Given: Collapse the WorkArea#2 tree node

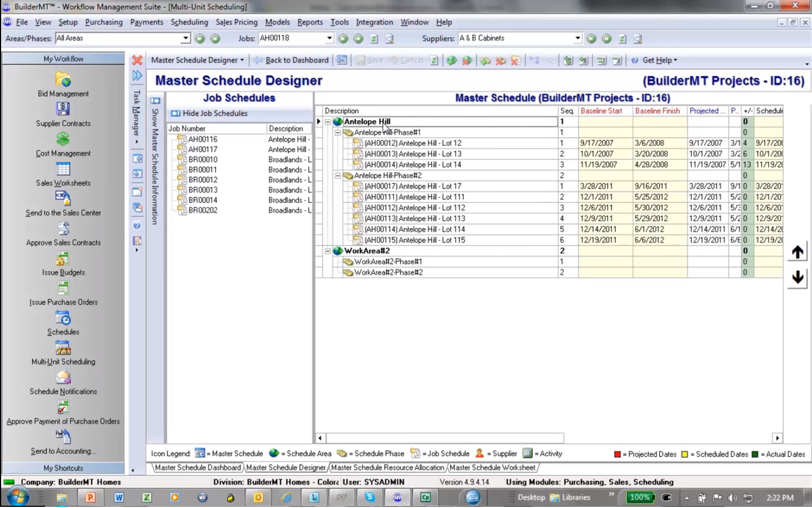Looking at the screenshot, I should point(328,251).
